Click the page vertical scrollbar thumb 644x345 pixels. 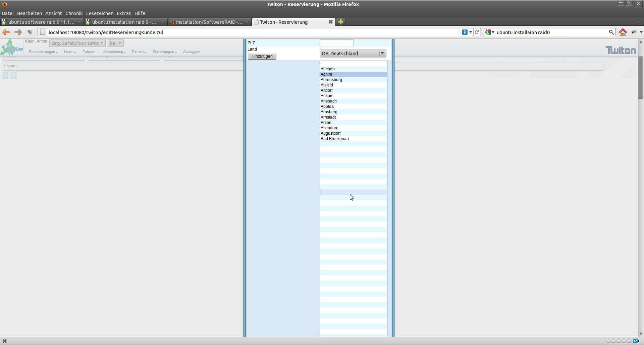(x=640, y=77)
